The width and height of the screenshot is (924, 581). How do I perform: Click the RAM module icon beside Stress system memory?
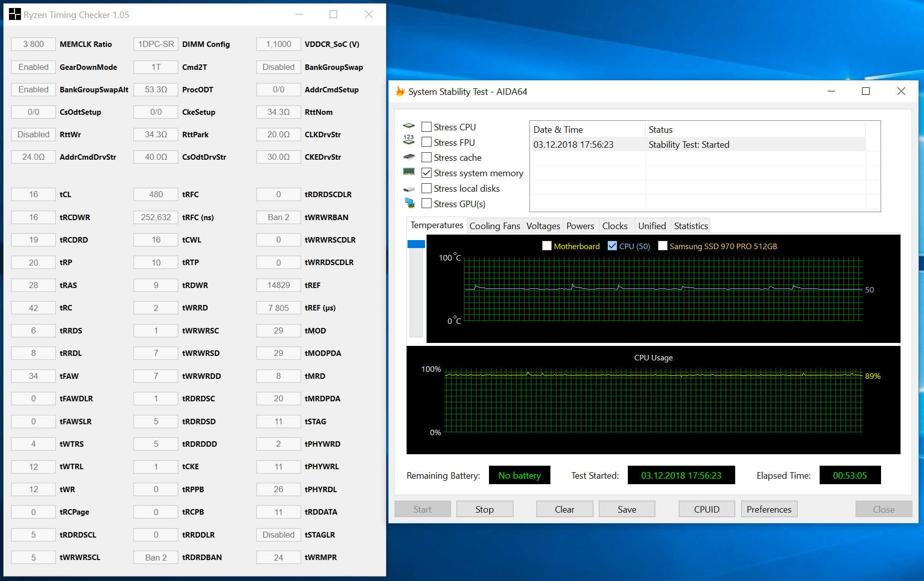[x=409, y=172]
